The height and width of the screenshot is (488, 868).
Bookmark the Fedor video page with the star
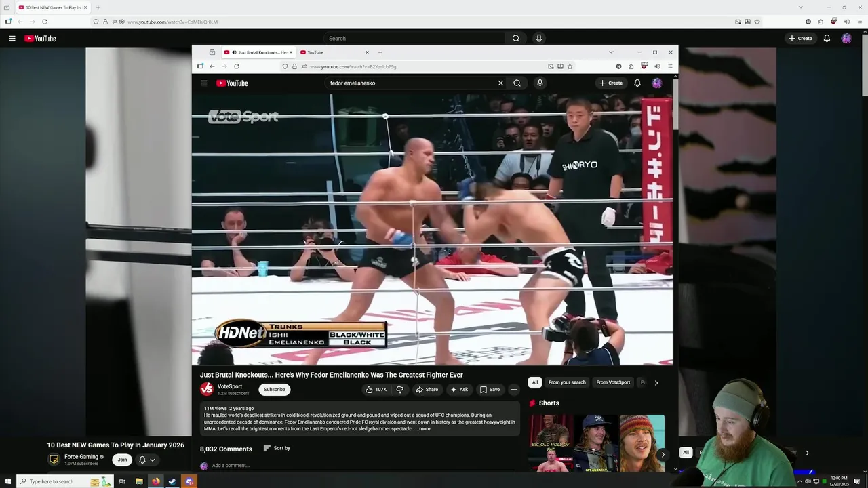(570, 66)
